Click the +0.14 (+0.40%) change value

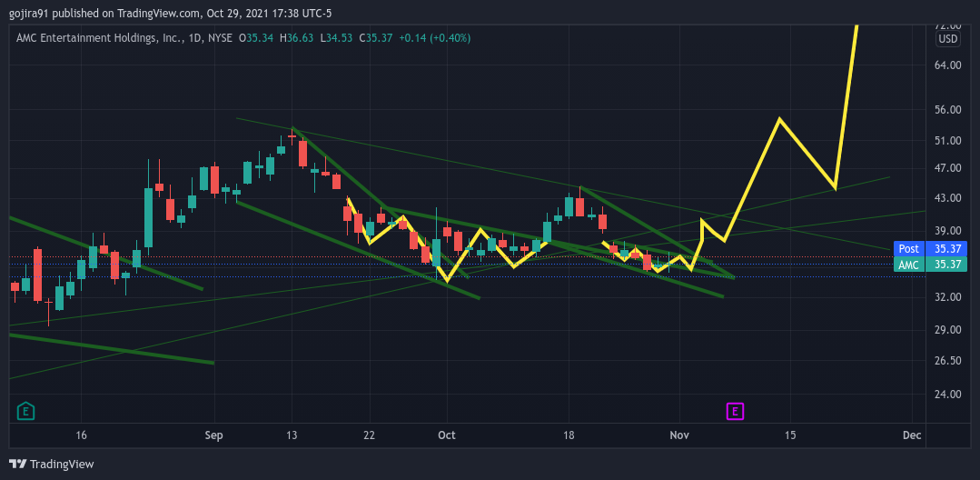click(x=434, y=38)
